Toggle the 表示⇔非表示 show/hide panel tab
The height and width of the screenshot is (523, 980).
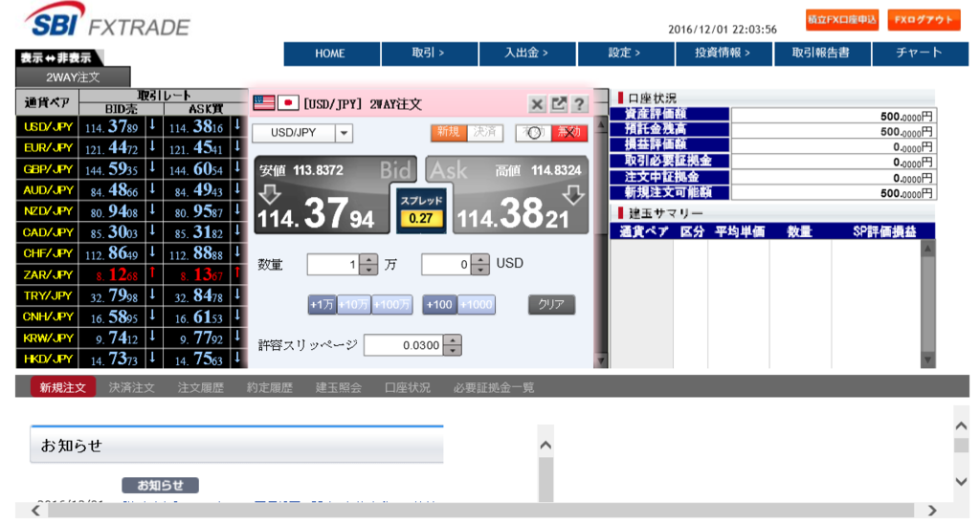click(x=57, y=57)
